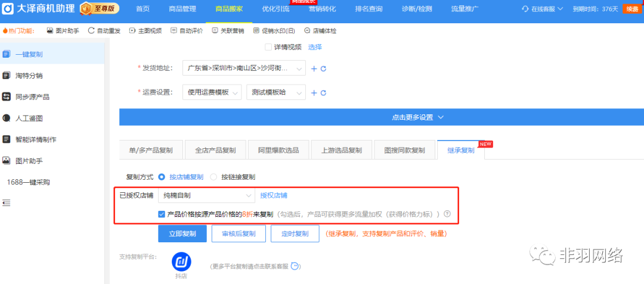Click refresh icon beside 发货地址

click(324, 68)
